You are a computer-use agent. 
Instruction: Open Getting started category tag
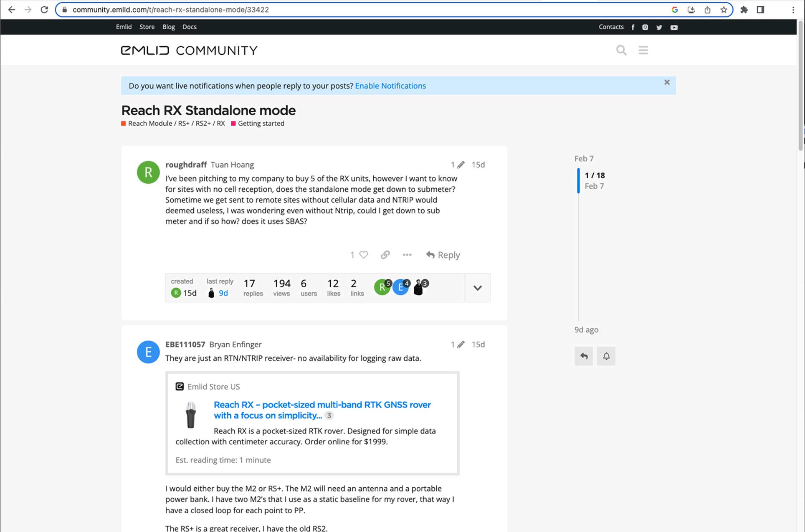pyautogui.click(x=258, y=124)
